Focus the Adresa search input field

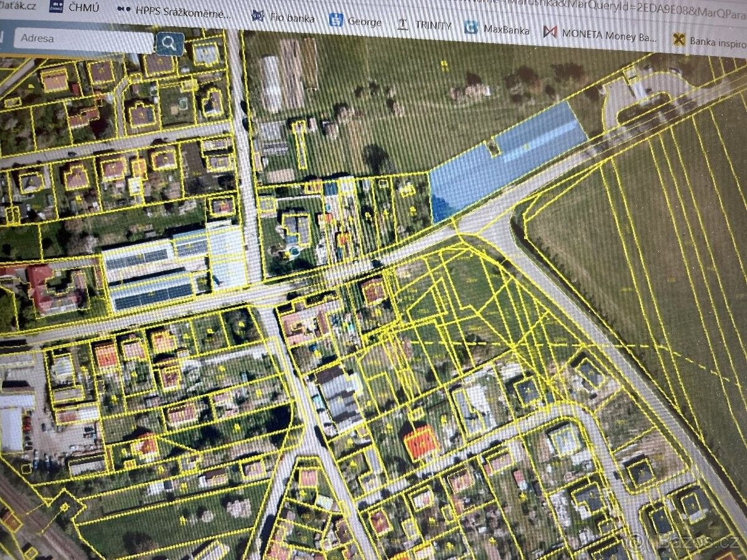(x=84, y=39)
